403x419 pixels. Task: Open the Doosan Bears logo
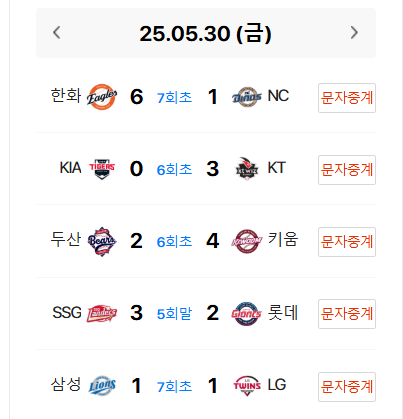102,241
